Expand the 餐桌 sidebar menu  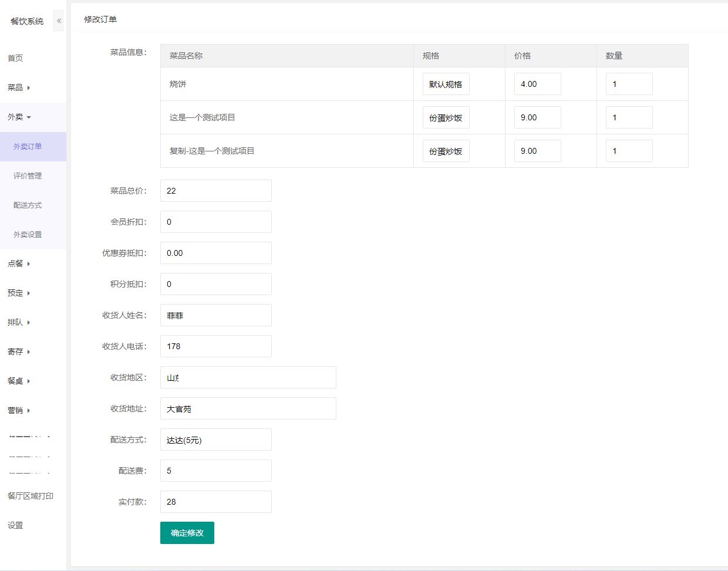point(19,381)
